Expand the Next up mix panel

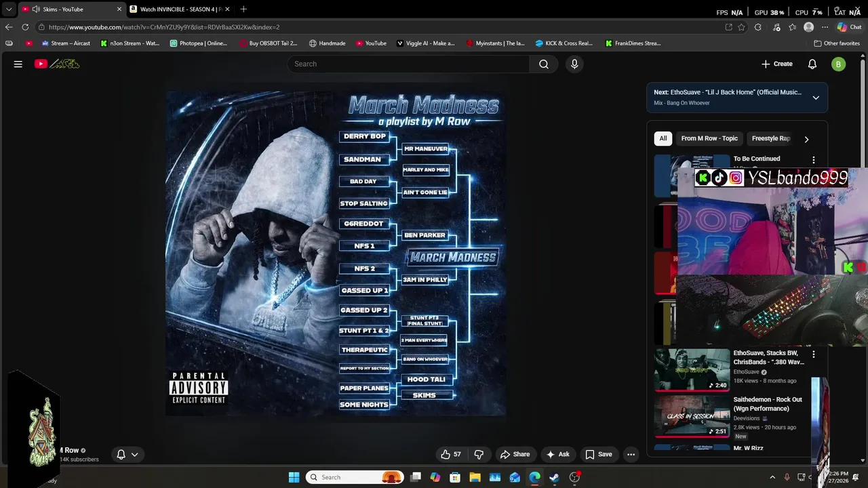(816, 98)
